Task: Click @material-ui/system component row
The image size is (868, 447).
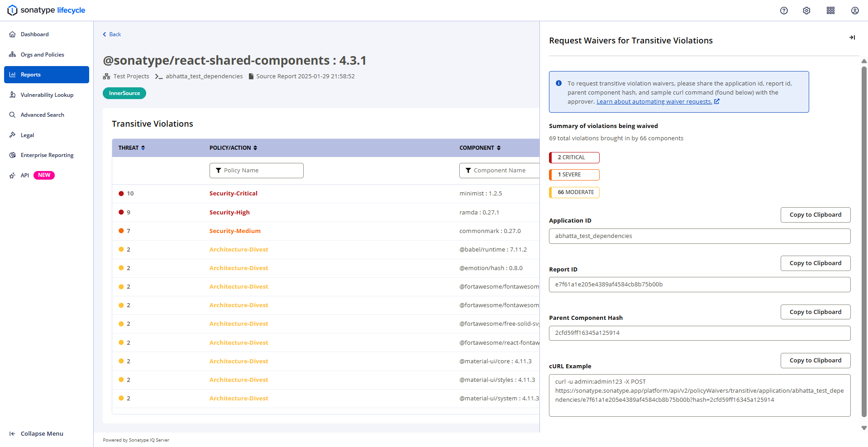Action: (326, 398)
